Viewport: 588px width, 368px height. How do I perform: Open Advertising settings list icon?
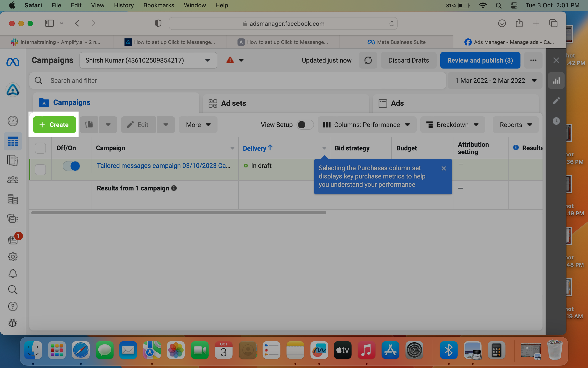click(13, 218)
